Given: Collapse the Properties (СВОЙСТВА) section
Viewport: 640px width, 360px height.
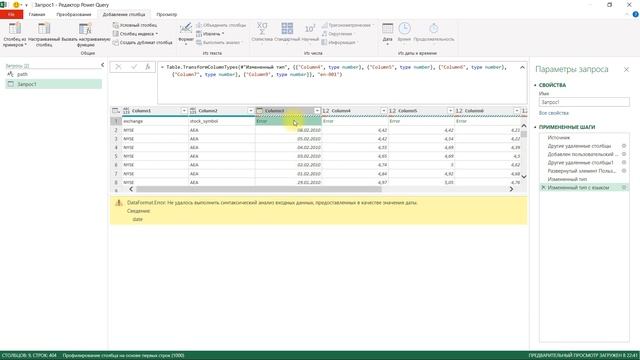Looking at the screenshot, I should (535, 85).
